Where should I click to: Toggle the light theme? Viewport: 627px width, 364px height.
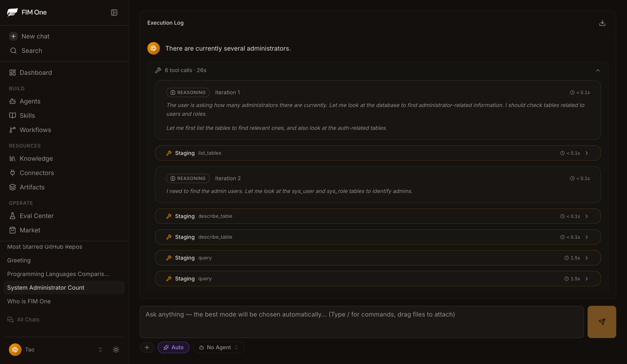click(x=116, y=349)
